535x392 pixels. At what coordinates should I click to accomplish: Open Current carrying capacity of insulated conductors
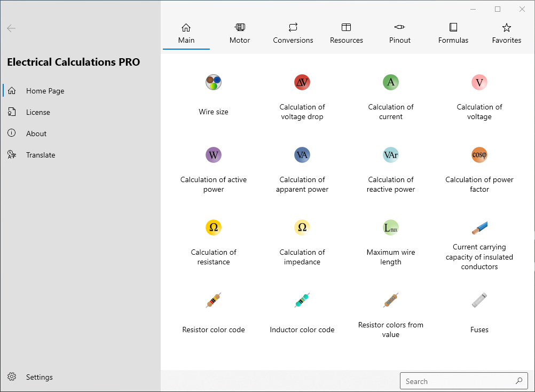(x=479, y=229)
